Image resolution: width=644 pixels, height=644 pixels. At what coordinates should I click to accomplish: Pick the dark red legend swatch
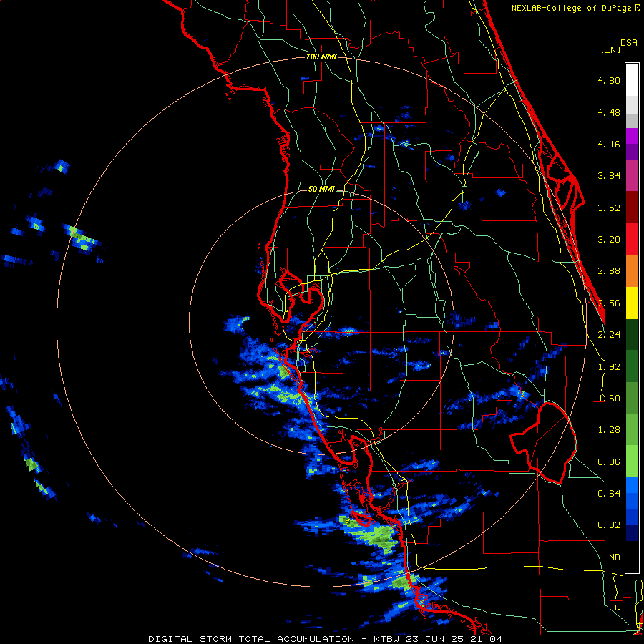pos(632,208)
